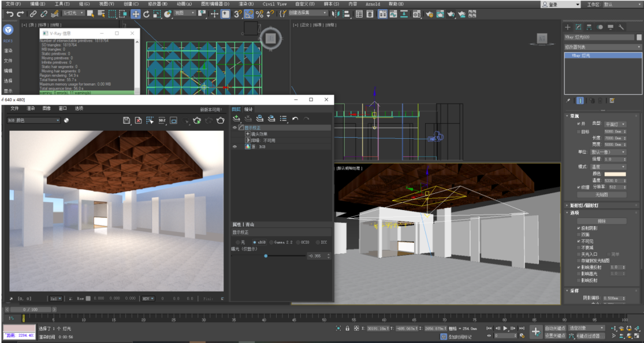The image size is (644, 343).
Task: Click the Save image icon in frame buffer
Action: pos(126,120)
